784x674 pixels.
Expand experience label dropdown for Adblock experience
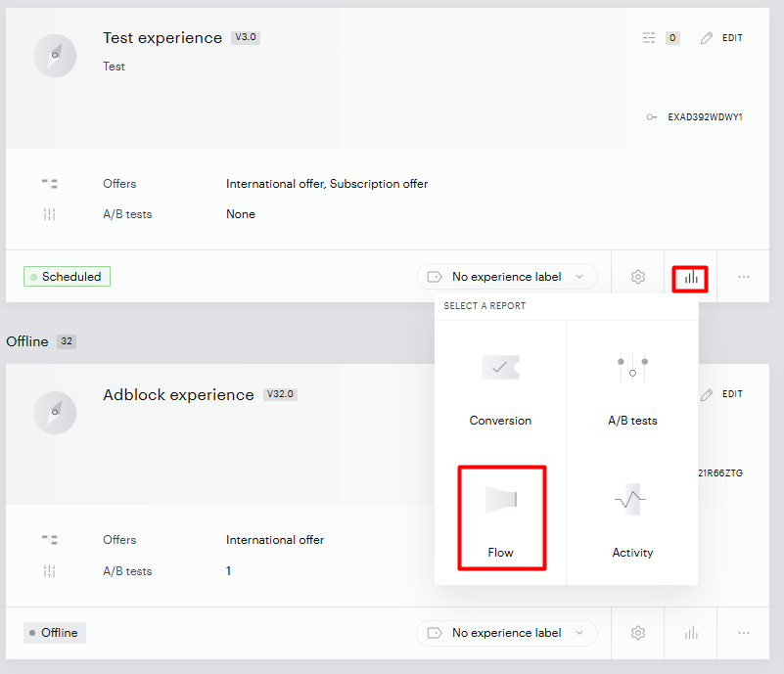click(506, 633)
